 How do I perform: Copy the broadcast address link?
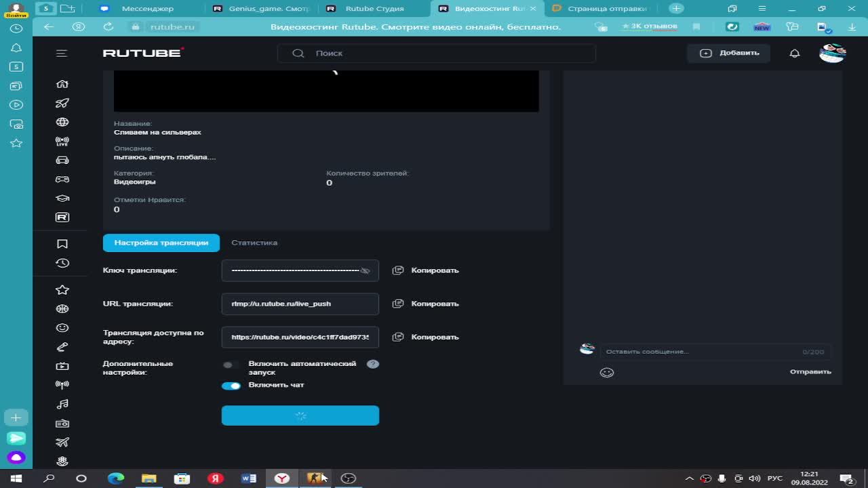click(x=426, y=337)
